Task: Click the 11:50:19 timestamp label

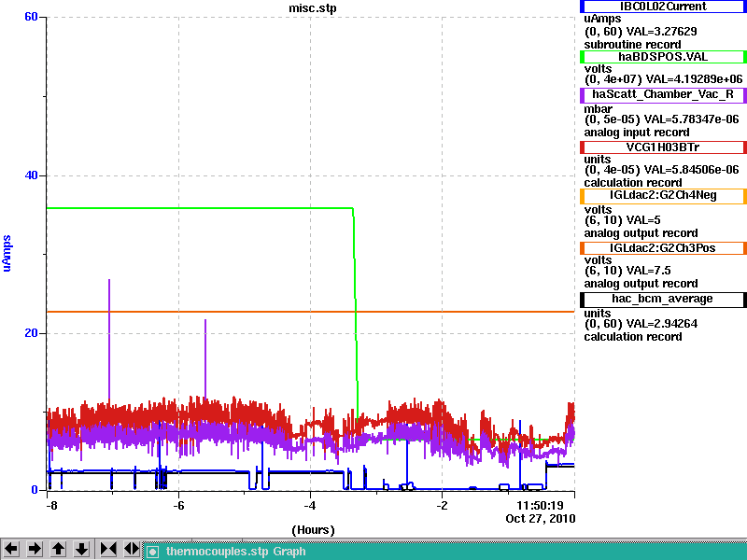Action: [540, 505]
